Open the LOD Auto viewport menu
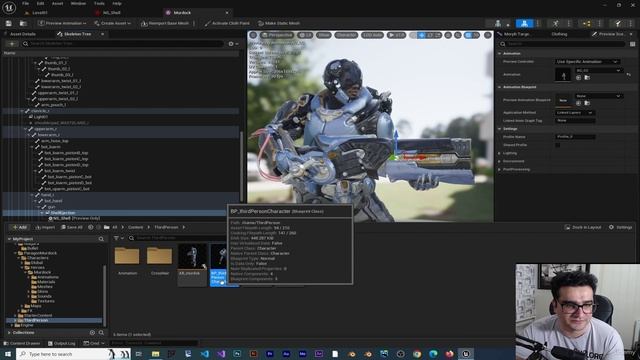 tap(372, 35)
